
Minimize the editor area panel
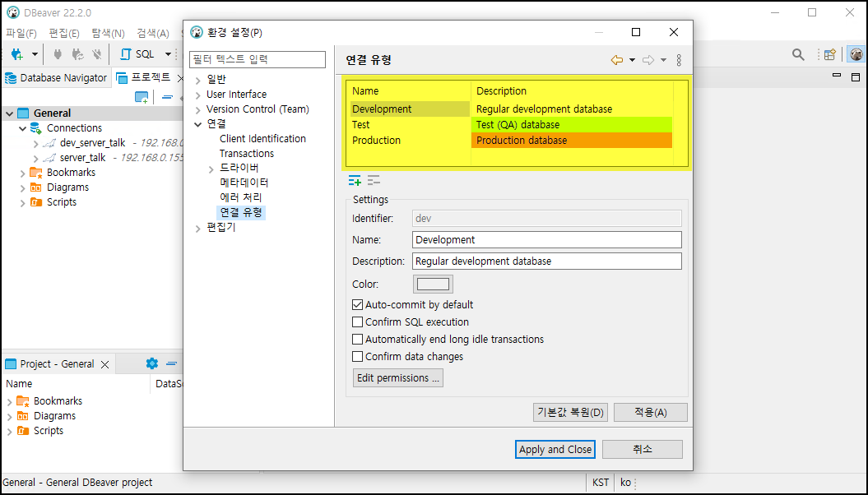(837, 75)
